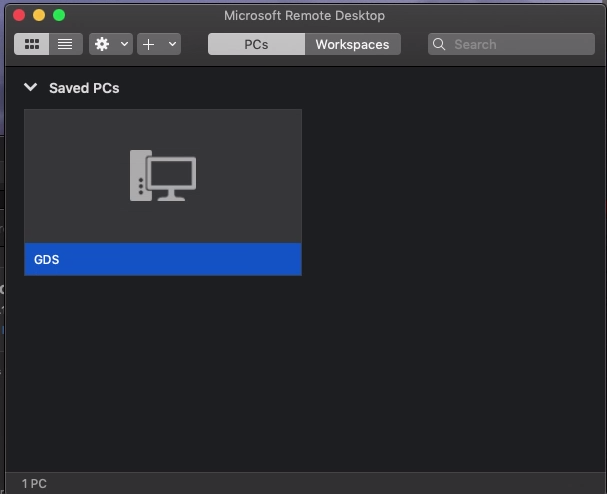Switch to grid view layout

[31, 44]
